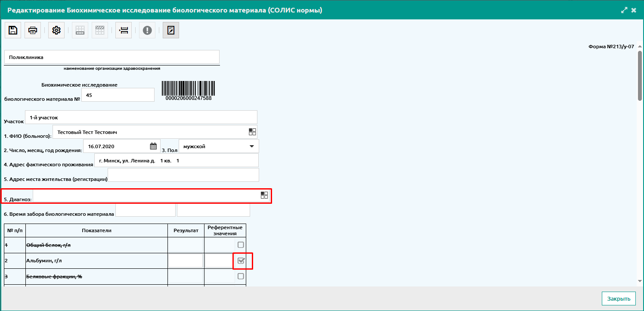Expand the Пол dropdown showing мужской
This screenshot has height=311, width=644.
(219, 146)
